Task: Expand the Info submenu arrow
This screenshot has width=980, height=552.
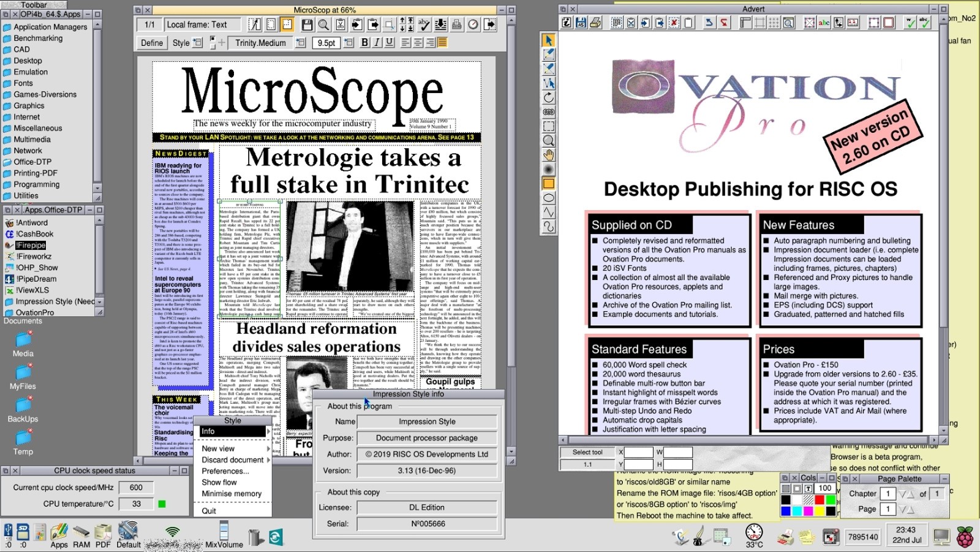Action: (x=268, y=431)
